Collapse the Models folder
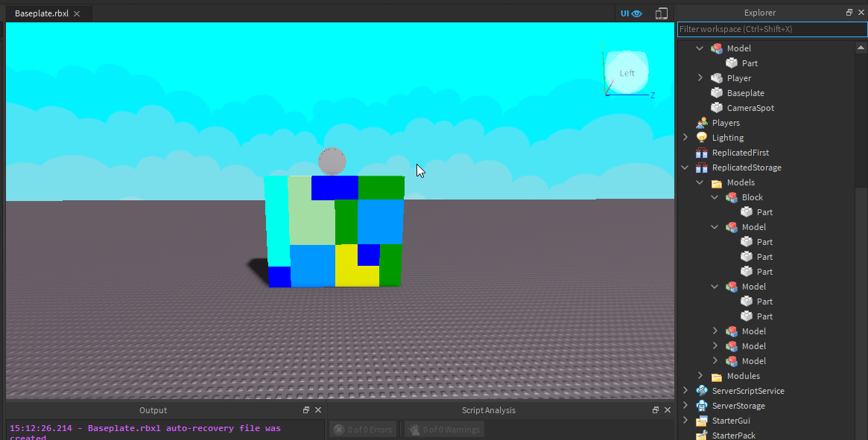 700,182
